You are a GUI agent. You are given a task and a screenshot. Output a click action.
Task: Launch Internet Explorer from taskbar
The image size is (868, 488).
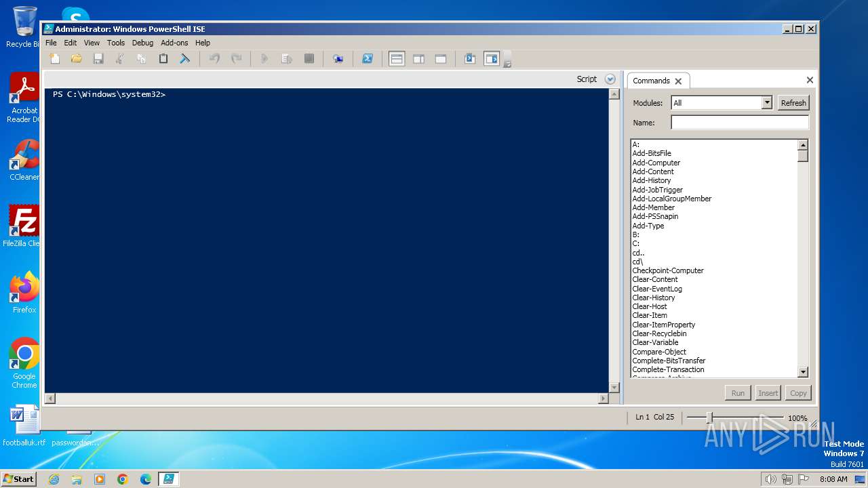coord(54,479)
